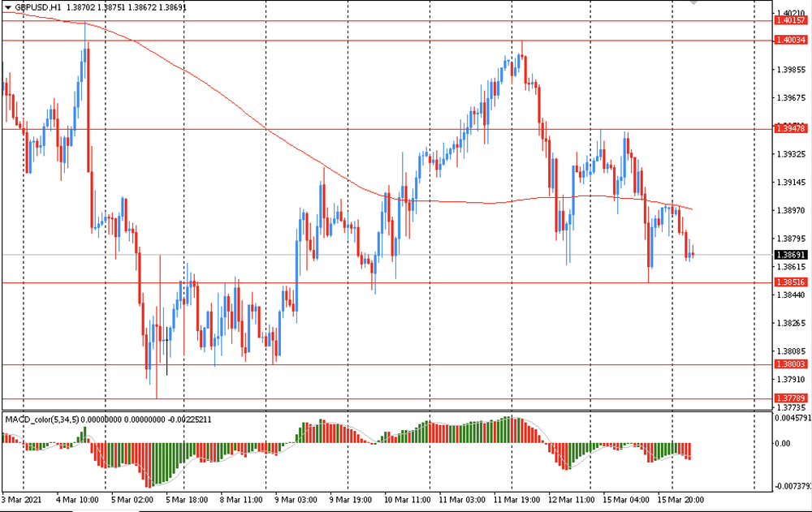Image resolution: width=812 pixels, height=512 pixels.
Task: Click the 1.38440 price scale value
Action: pyautogui.click(x=792, y=295)
